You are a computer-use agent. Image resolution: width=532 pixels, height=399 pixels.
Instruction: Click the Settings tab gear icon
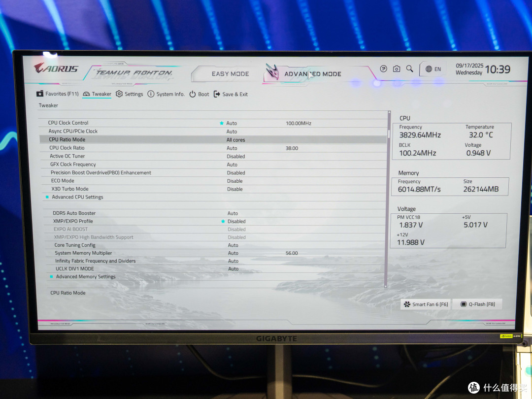119,94
